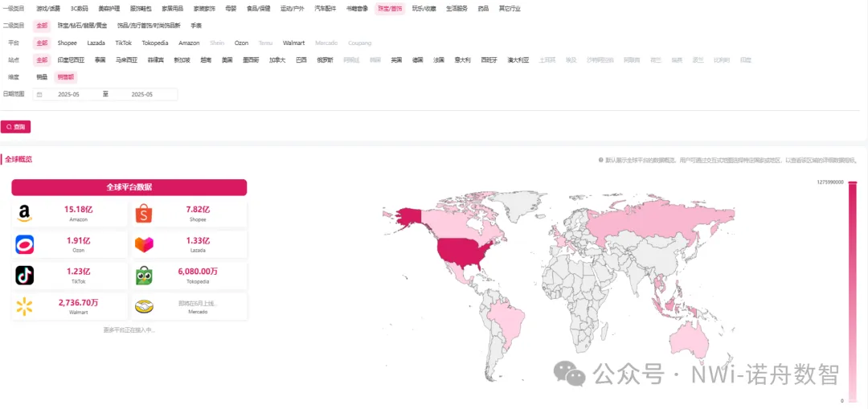868x409 pixels.
Task: Open the end date picker after 至
Action: (141, 94)
